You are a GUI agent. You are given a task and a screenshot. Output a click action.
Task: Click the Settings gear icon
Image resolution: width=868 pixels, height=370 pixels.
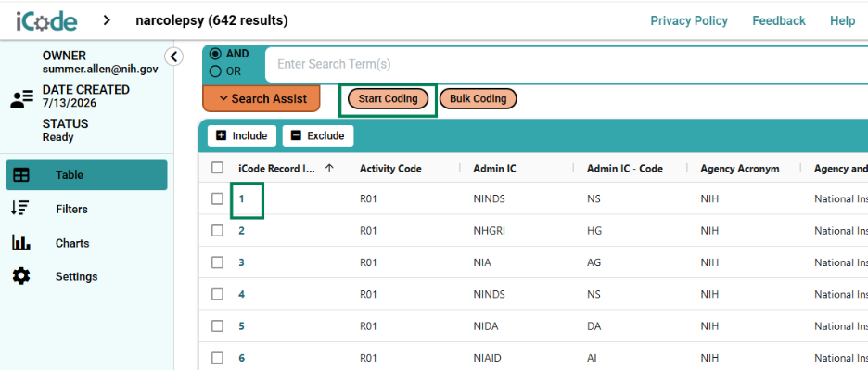pos(21,276)
